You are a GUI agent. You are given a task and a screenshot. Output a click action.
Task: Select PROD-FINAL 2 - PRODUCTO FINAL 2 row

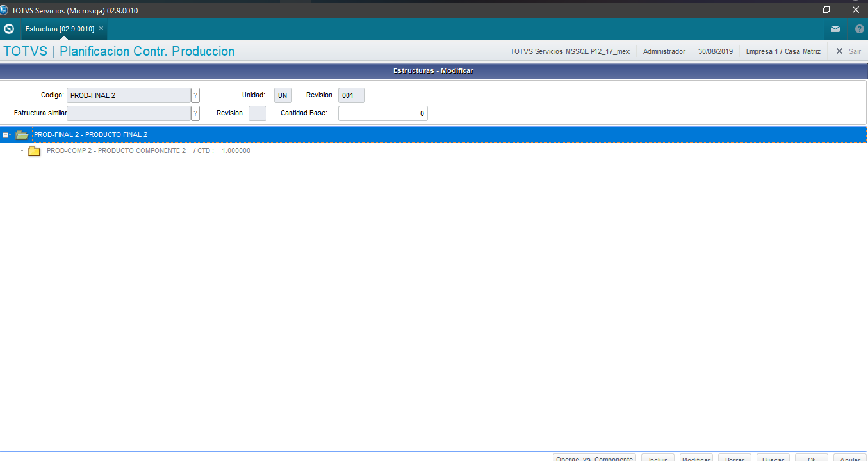click(x=434, y=134)
